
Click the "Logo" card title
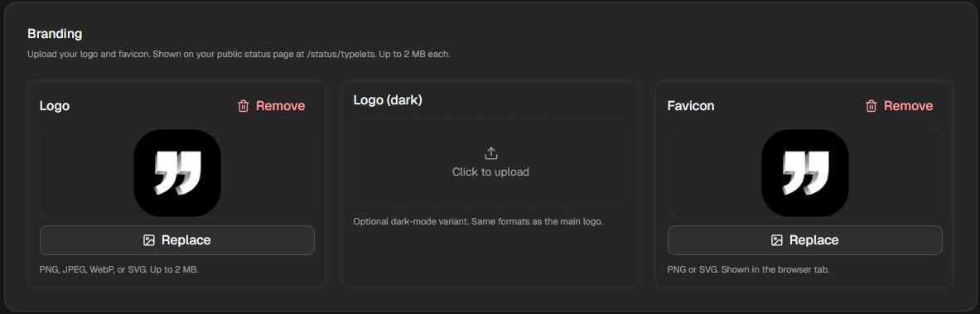click(55, 106)
